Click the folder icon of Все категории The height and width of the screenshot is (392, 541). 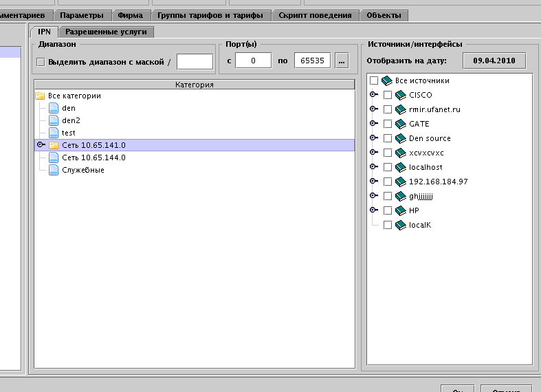pyautogui.click(x=41, y=96)
